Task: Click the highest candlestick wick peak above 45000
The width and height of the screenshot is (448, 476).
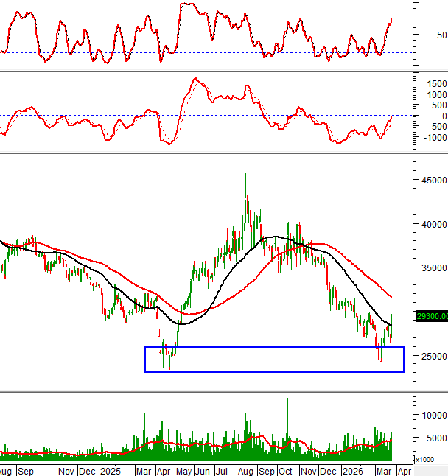Action: tap(245, 175)
